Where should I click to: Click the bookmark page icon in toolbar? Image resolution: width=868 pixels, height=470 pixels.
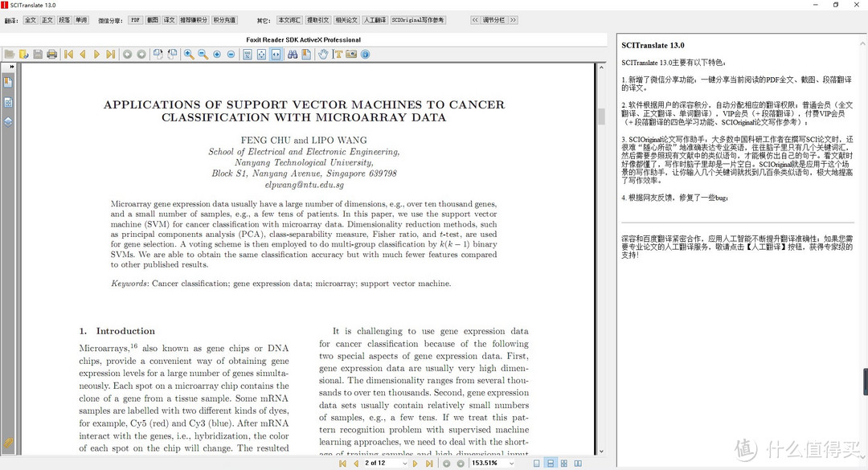point(306,55)
